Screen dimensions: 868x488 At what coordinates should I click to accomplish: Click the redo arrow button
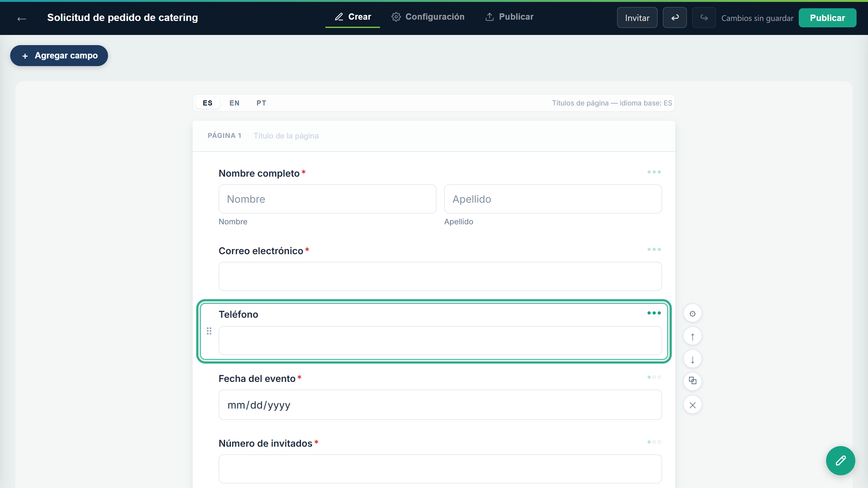tap(704, 17)
